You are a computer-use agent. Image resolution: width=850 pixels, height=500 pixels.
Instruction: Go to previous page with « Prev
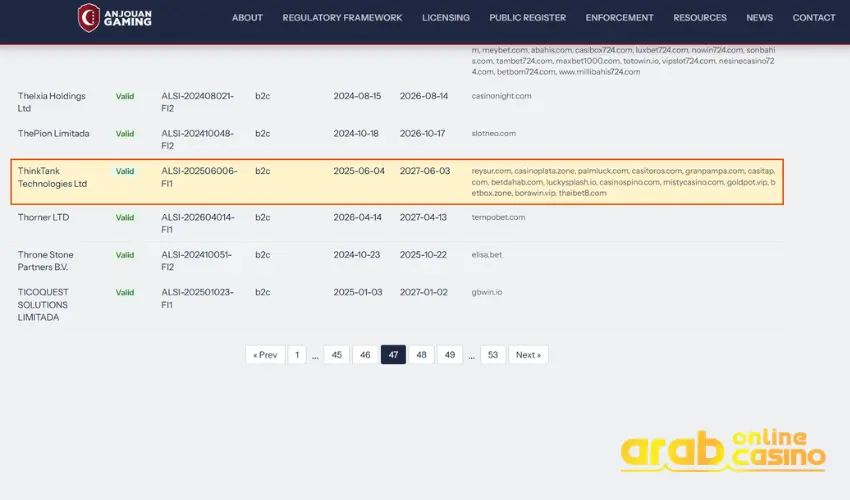265,355
